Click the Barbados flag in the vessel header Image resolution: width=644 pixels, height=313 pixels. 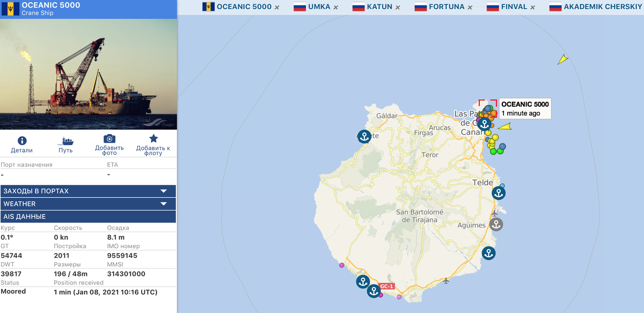[x=10, y=9]
